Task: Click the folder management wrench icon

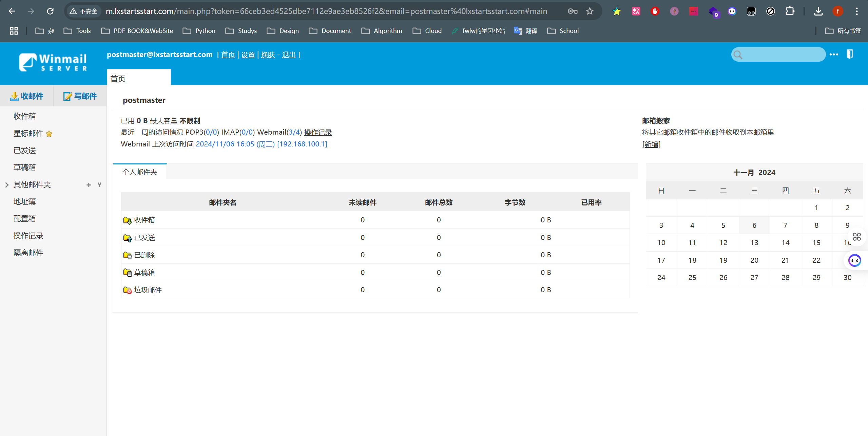Action: (x=99, y=185)
